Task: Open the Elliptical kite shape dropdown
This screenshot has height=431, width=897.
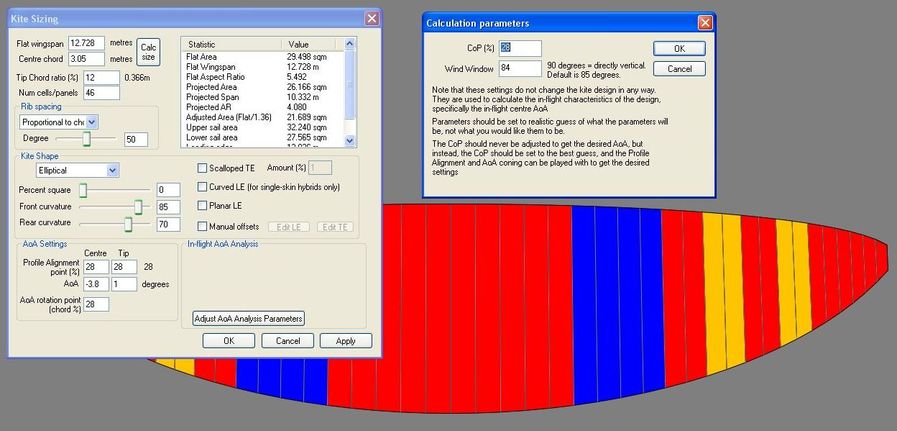Action: point(112,171)
